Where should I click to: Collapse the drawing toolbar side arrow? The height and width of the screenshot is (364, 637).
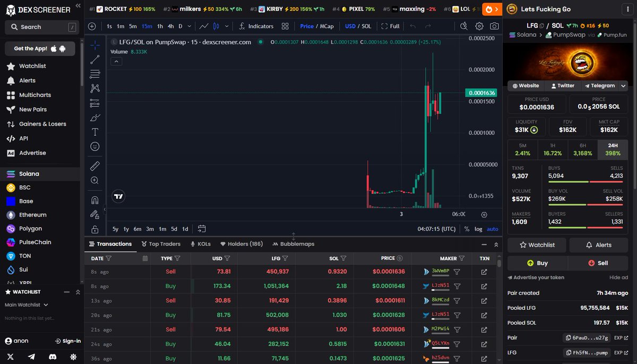click(105, 210)
